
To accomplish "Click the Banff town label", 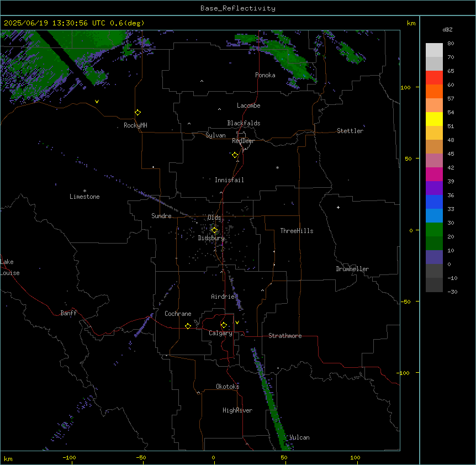I will [68, 313].
